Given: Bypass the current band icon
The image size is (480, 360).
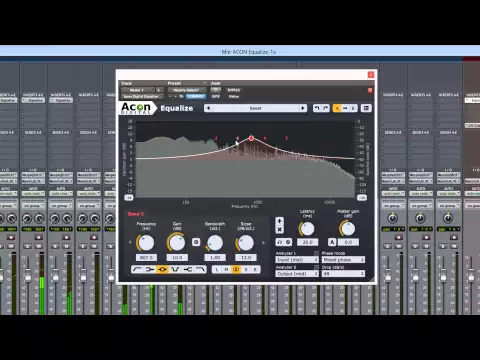Looking at the screenshot, I should [x=288, y=242].
